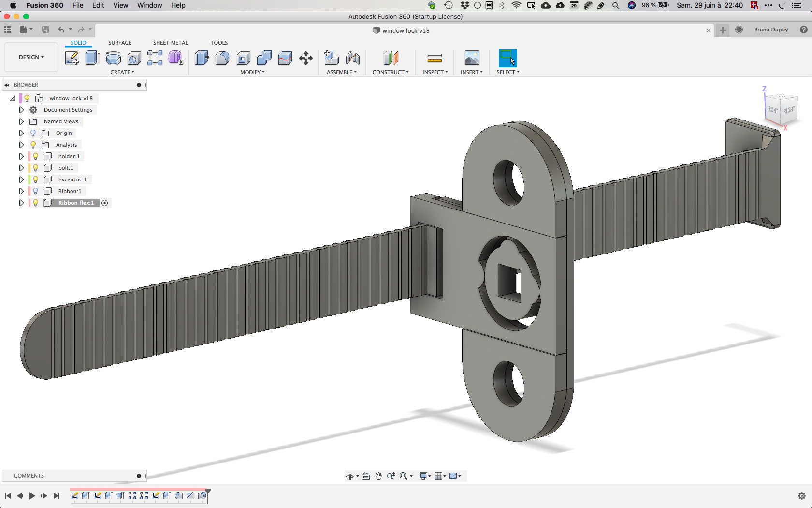Open the Window menu in menu bar
The height and width of the screenshot is (508, 812).
[x=149, y=5]
